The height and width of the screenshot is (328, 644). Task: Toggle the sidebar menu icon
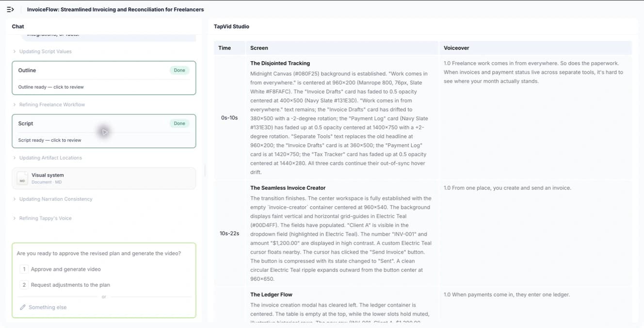[x=10, y=9]
